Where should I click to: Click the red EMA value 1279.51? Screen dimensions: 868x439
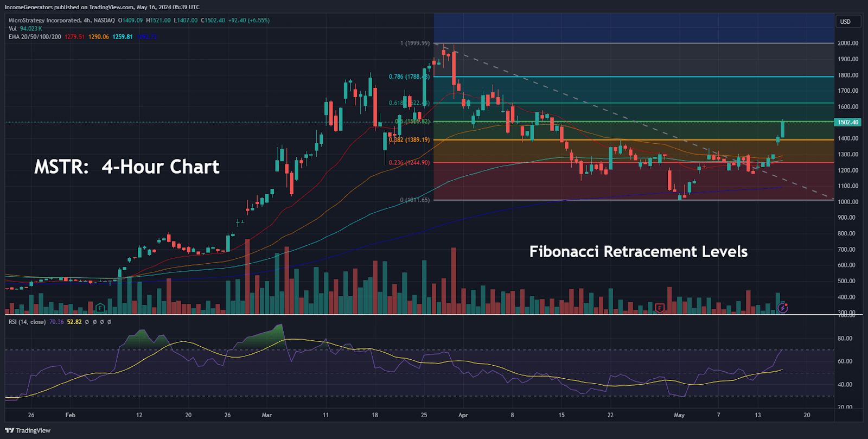coord(75,37)
